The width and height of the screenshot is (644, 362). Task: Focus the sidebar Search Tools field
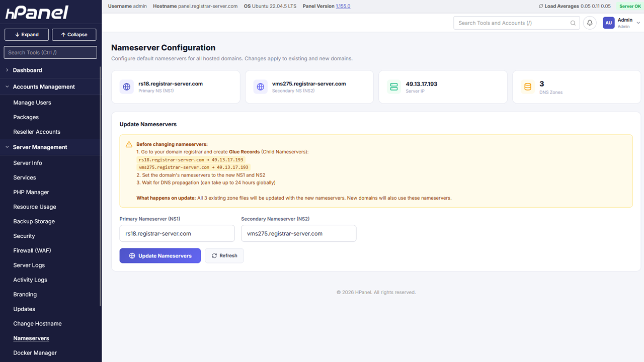(50, 52)
